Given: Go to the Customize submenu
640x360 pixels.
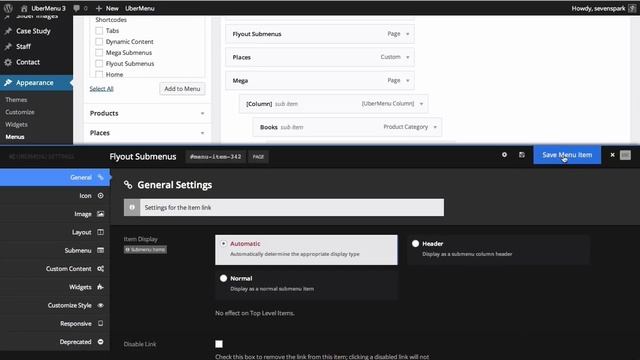Looking at the screenshot, I should (x=20, y=112).
